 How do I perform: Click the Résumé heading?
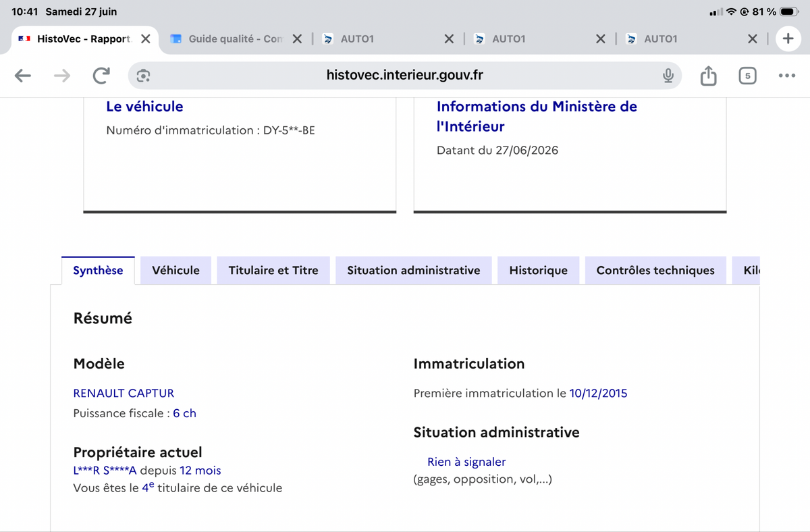click(103, 318)
